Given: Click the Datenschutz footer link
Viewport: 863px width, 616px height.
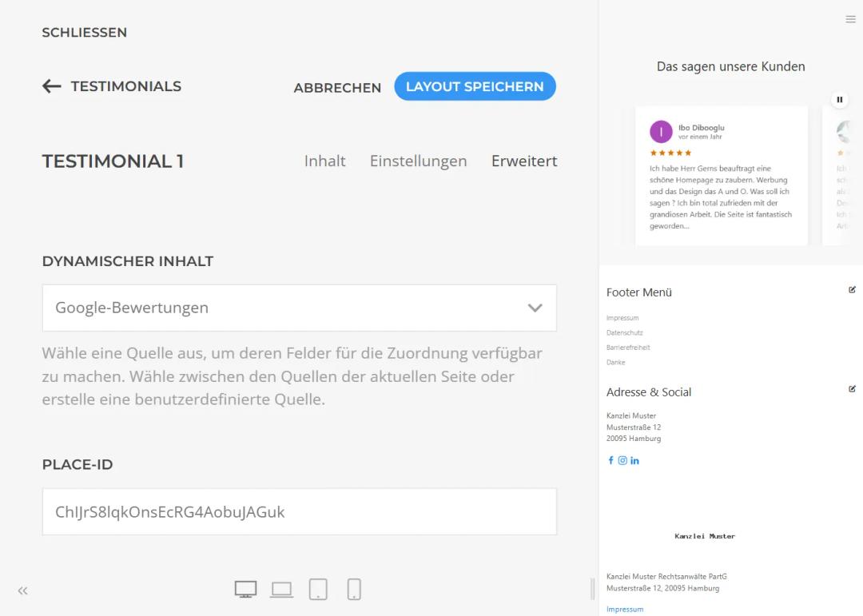Looking at the screenshot, I should point(625,332).
